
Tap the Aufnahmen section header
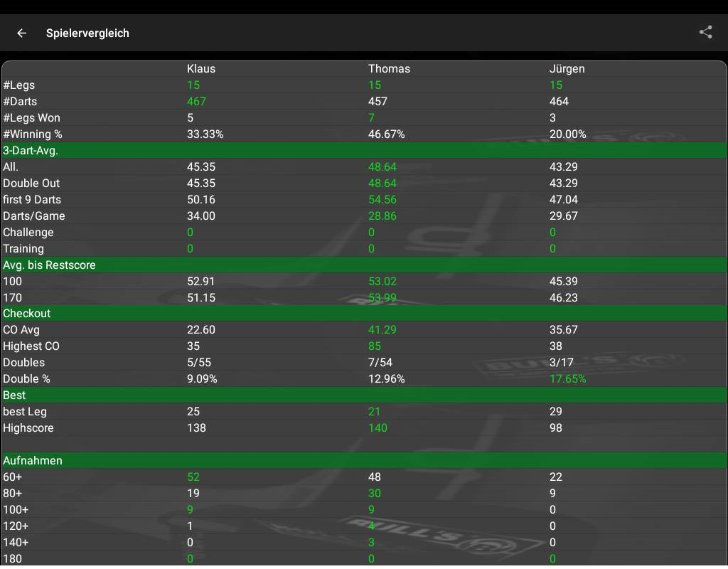pos(33,460)
